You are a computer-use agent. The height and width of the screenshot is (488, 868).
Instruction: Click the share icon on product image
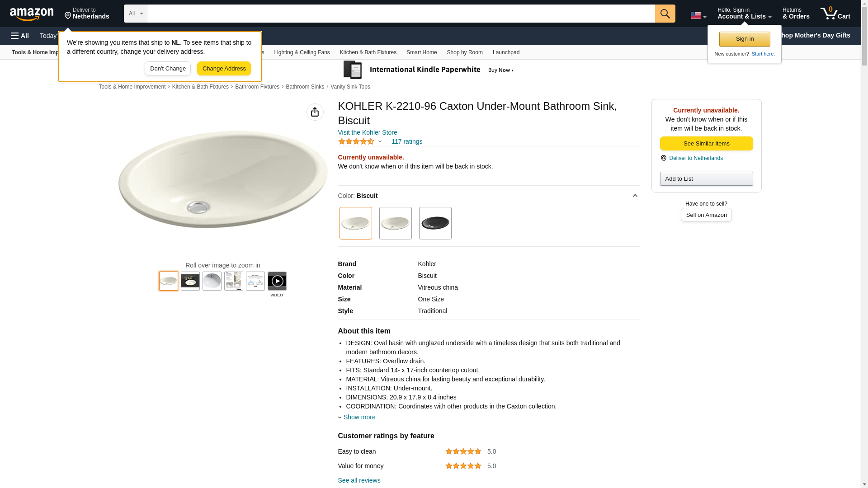pos(315,112)
